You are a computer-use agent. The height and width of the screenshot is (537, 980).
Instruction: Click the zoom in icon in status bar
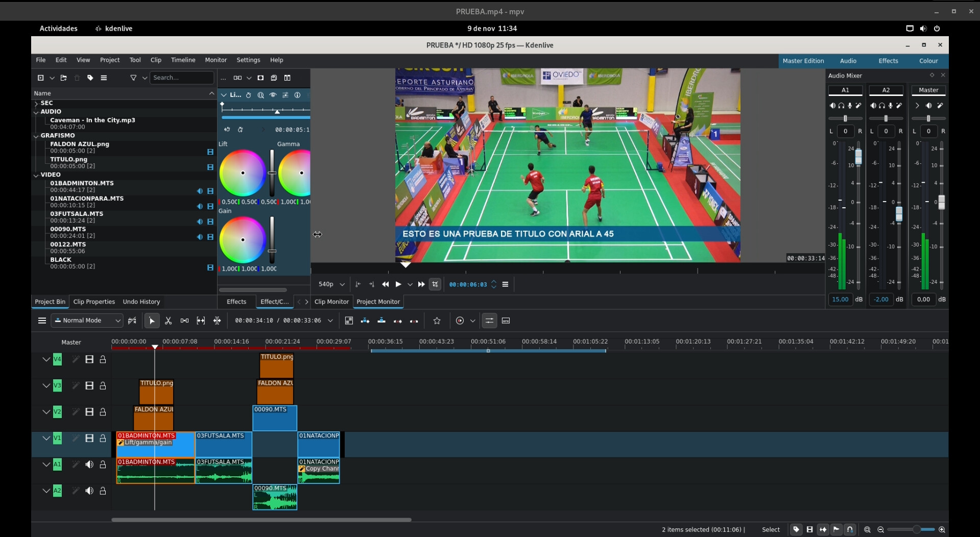pos(942,529)
